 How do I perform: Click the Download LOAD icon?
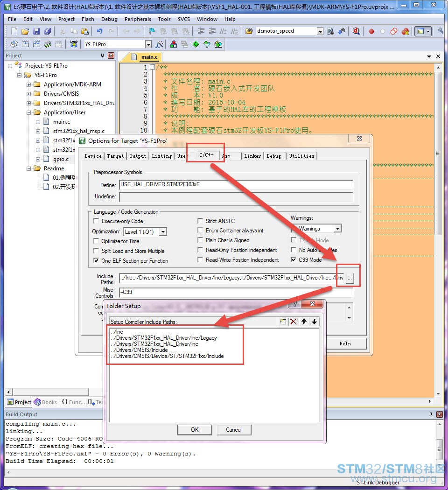pos(74,44)
